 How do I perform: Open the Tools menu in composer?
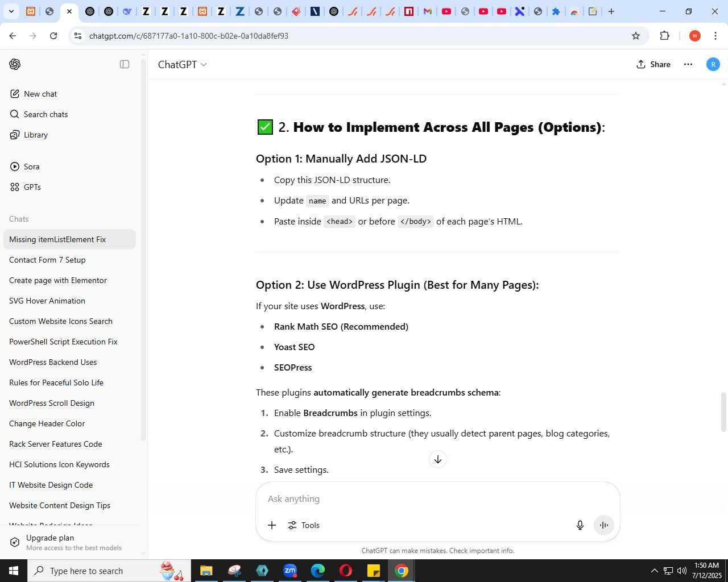point(304,525)
